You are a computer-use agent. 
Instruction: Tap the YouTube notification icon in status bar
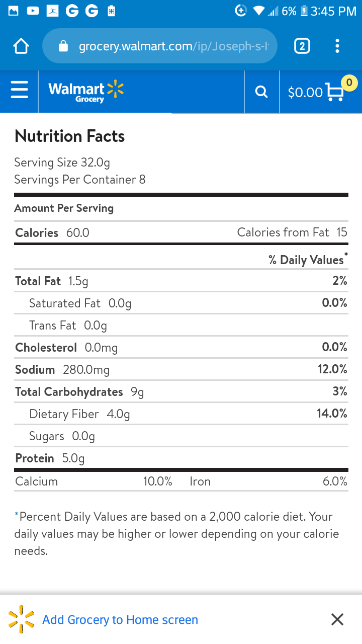(x=33, y=11)
